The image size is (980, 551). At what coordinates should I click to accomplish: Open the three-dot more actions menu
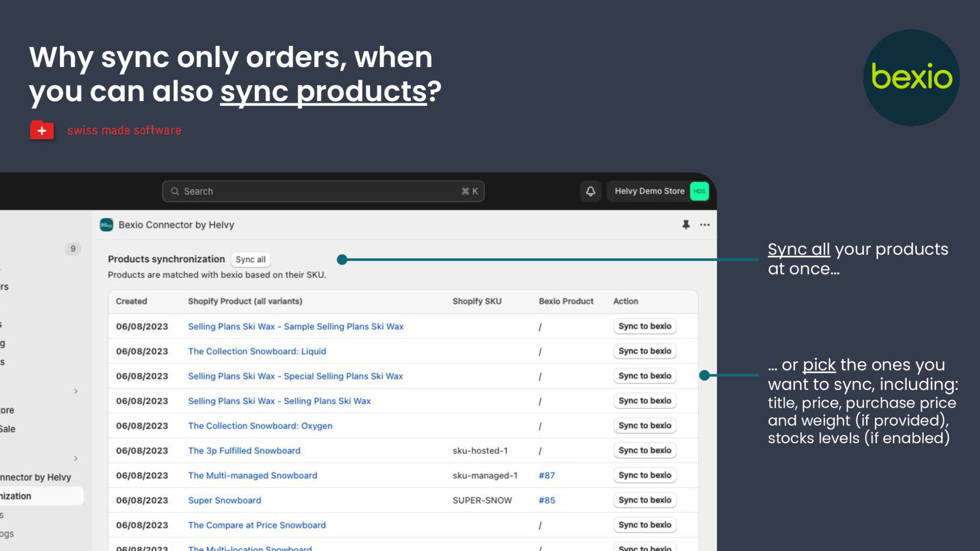tap(705, 225)
